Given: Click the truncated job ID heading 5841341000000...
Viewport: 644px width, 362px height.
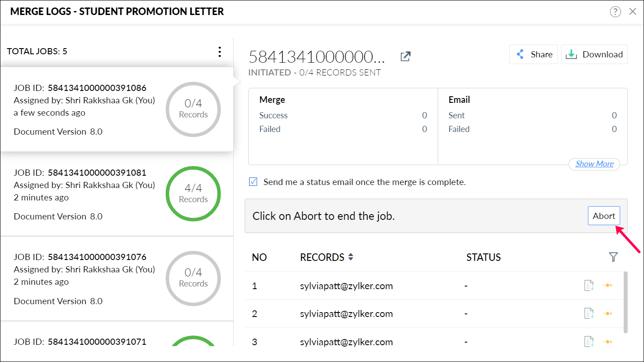Looking at the screenshot, I should 317,57.
